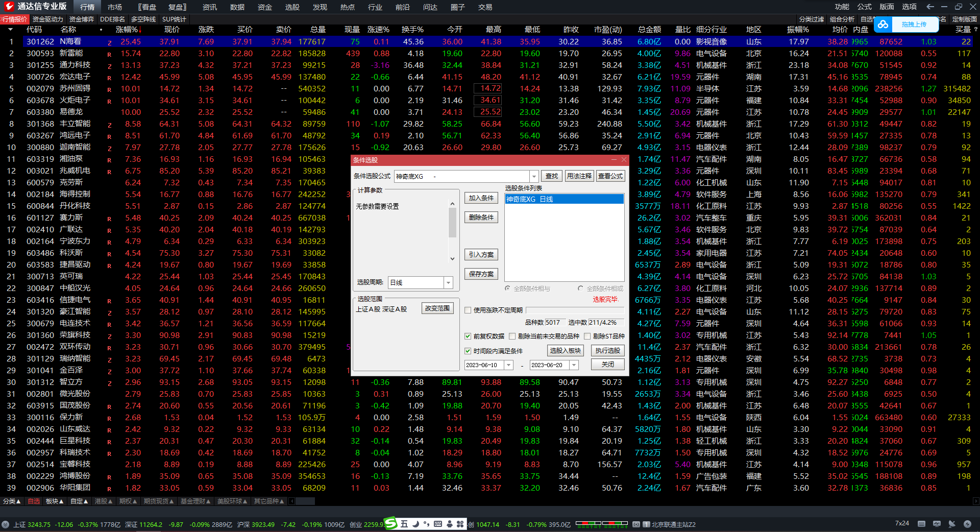Image resolution: width=980 pixels, height=532 pixels.
Task: Click the 计算参数 scrollbar down arrow
Action: pyautogui.click(x=452, y=259)
